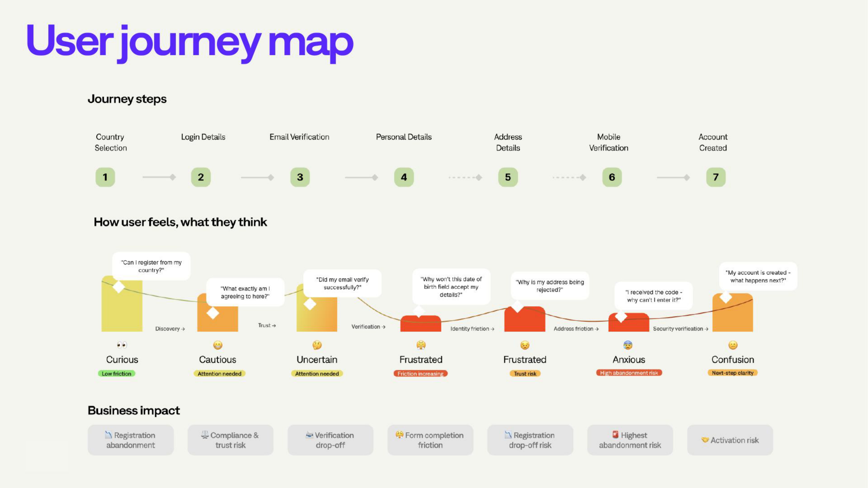Screen dimensions: 868x488
Task: Click the Trust risk orange tag
Action: point(525,373)
